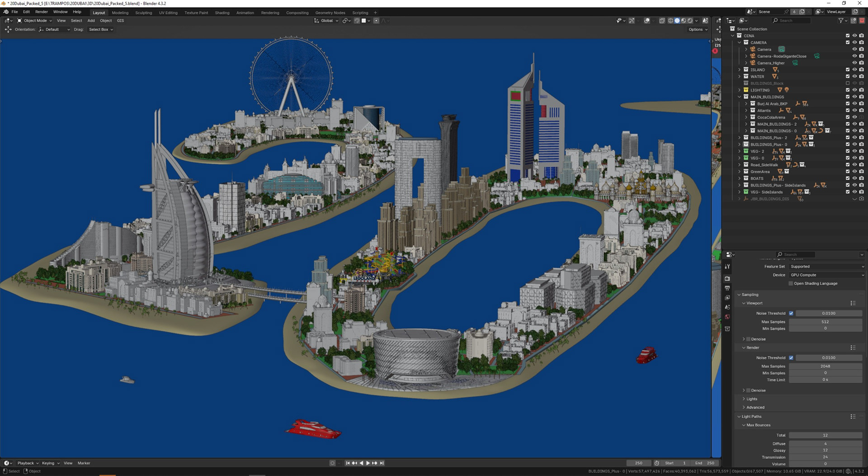
Task: Open the File menu
Action: [14, 12]
